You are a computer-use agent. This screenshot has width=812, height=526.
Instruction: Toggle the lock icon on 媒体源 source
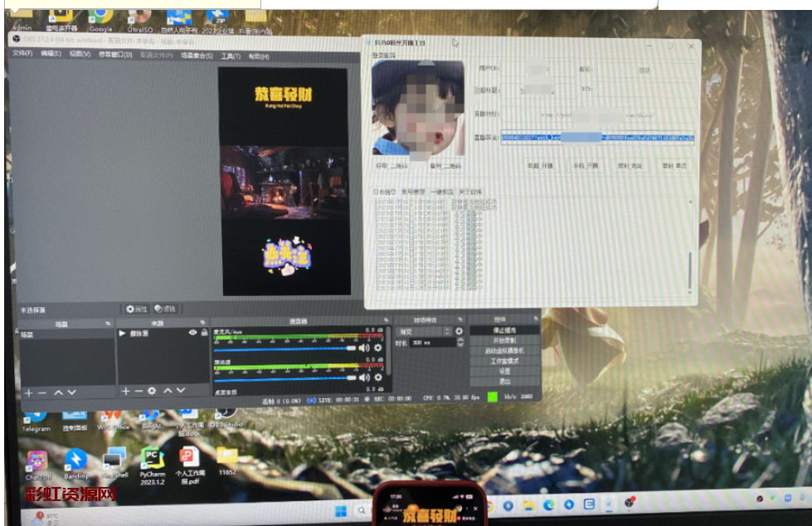[x=204, y=333]
